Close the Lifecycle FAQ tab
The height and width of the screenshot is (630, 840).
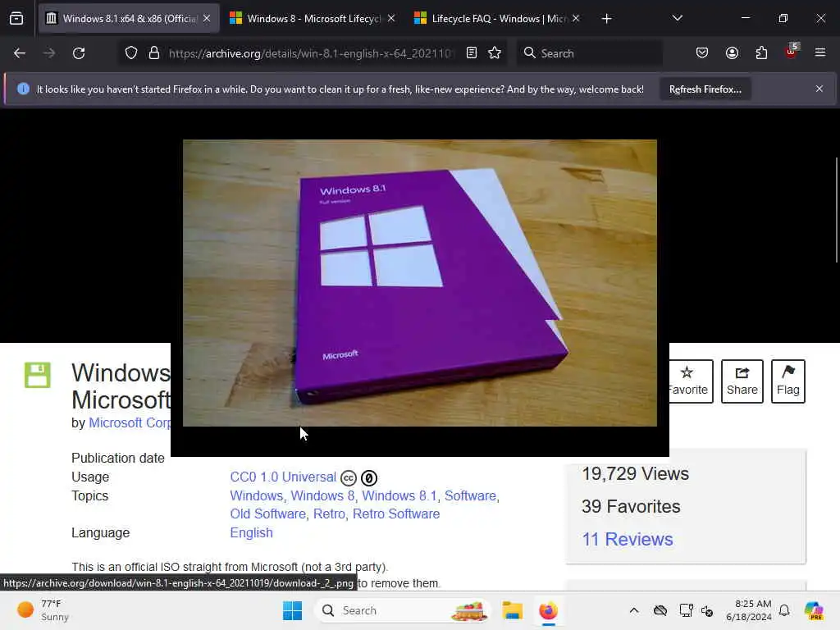576,18
